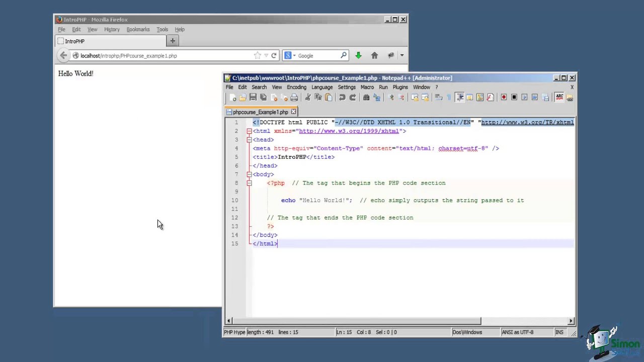This screenshot has width=644, height=362.
Task: Collapse the php fold on line 8
Action: click(x=249, y=183)
